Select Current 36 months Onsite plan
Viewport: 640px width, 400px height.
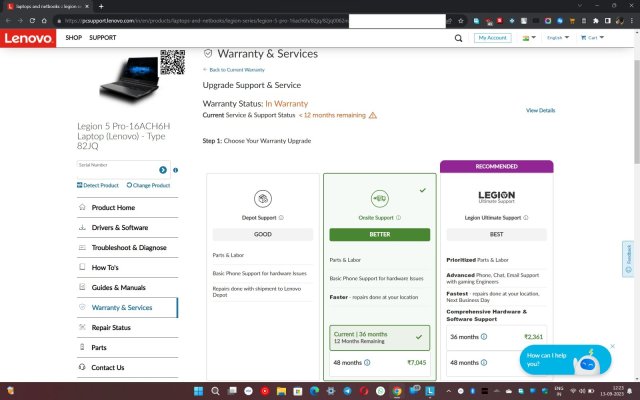[380, 338]
